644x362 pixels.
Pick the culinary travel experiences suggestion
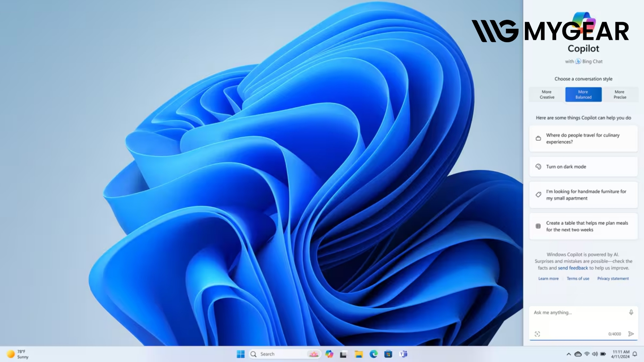coord(584,138)
